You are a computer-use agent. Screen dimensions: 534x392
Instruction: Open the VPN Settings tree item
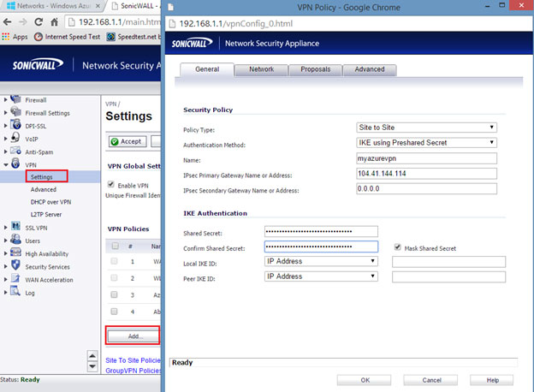click(42, 177)
